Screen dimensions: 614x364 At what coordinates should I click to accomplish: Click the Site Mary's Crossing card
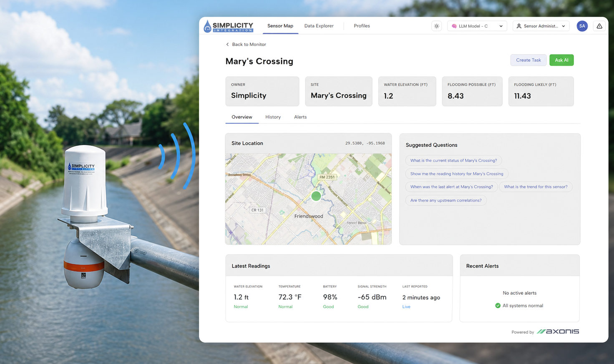[x=339, y=91]
